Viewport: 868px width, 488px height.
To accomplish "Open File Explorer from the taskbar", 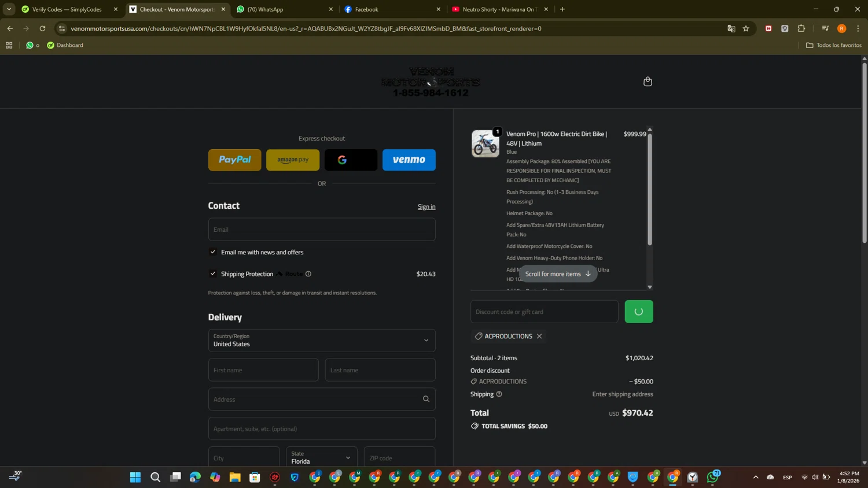I will 235,477.
